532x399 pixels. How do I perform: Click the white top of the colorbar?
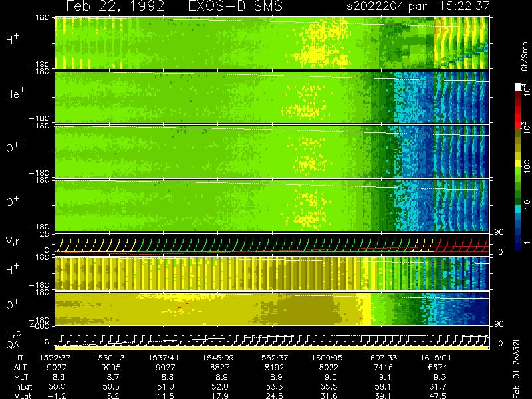click(518, 87)
